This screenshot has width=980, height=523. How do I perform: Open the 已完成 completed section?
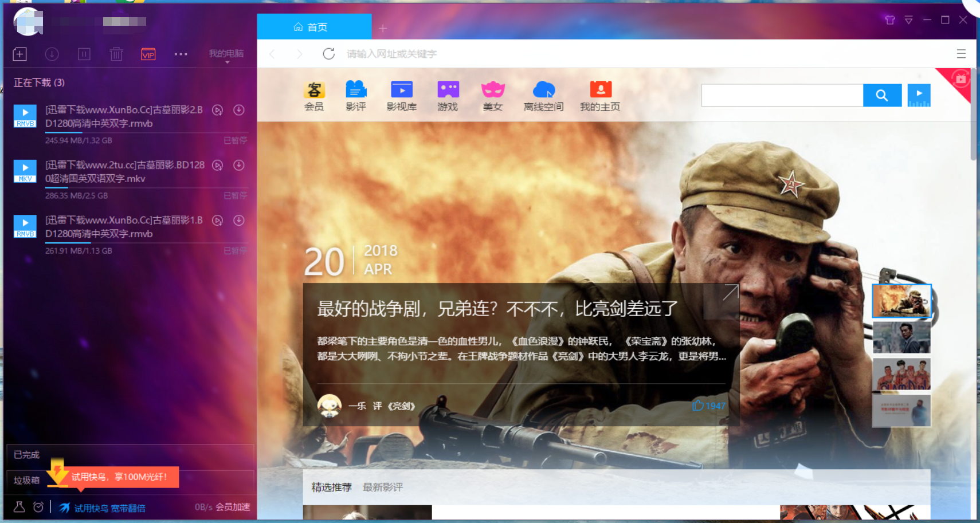[x=130, y=455]
